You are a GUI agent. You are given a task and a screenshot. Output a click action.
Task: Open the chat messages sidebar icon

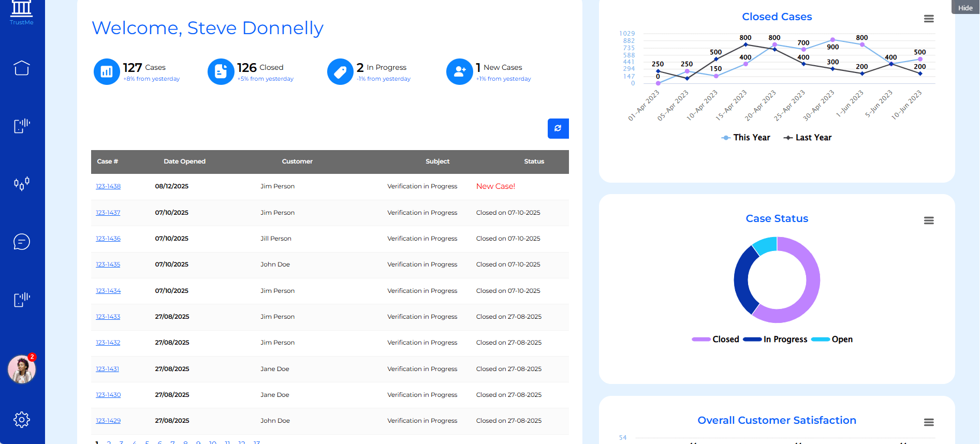(22, 242)
